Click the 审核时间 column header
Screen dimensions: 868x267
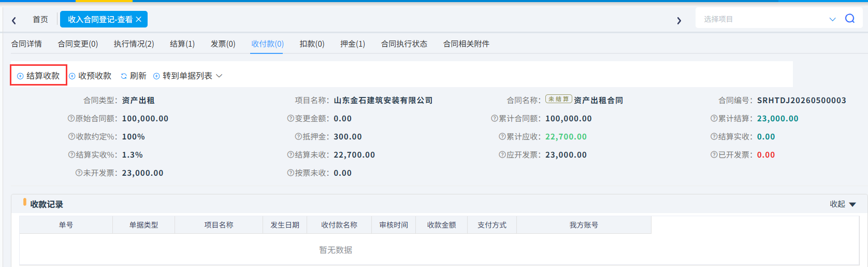pos(394,225)
